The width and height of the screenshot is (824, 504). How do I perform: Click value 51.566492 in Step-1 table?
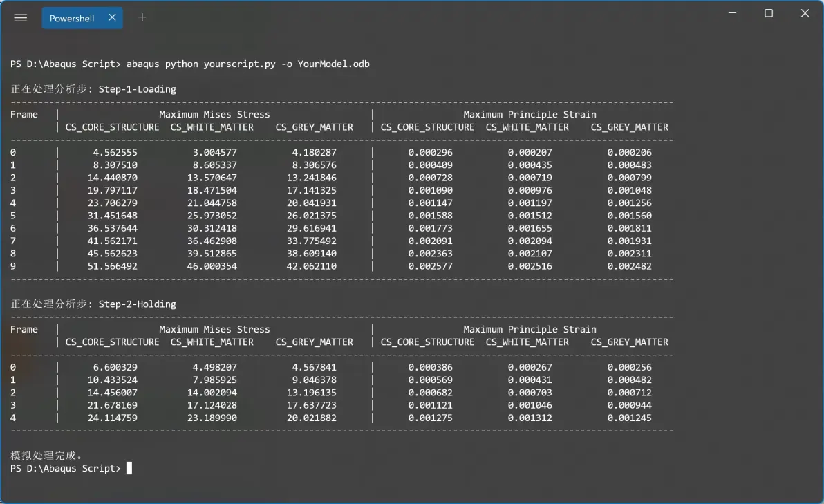pos(113,266)
